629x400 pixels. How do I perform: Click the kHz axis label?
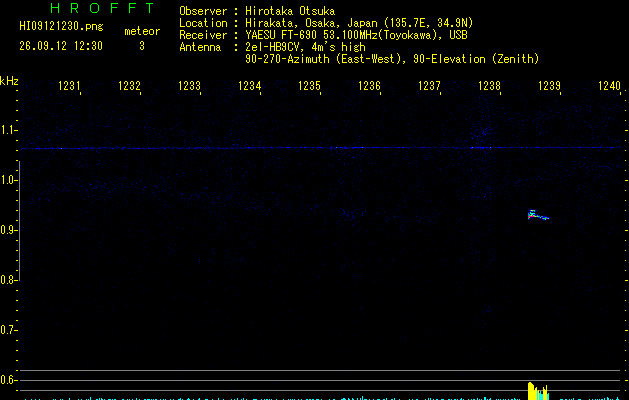pos(9,81)
